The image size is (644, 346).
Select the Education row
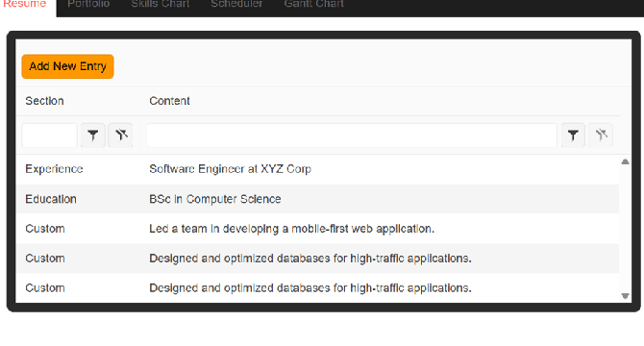click(x=317, y=199)
